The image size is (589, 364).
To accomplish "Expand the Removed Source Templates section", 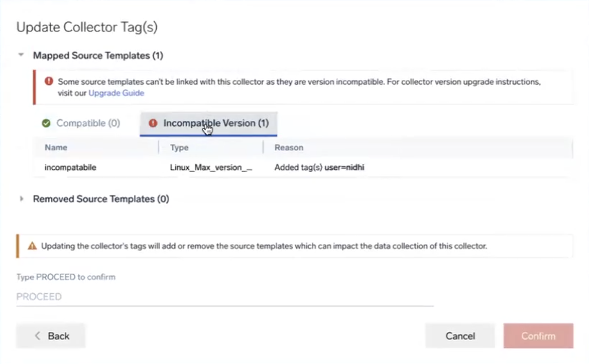I will [21, 199].
